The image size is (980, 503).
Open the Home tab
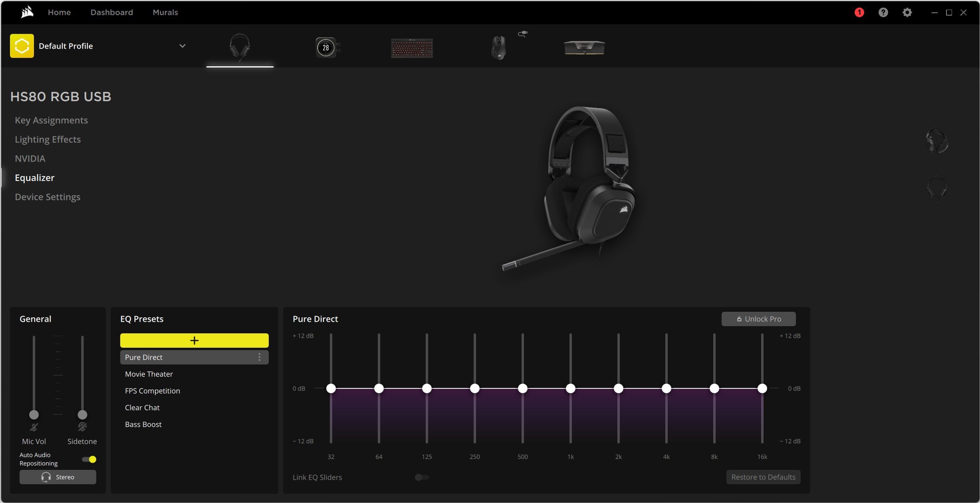tap(59, 12)
